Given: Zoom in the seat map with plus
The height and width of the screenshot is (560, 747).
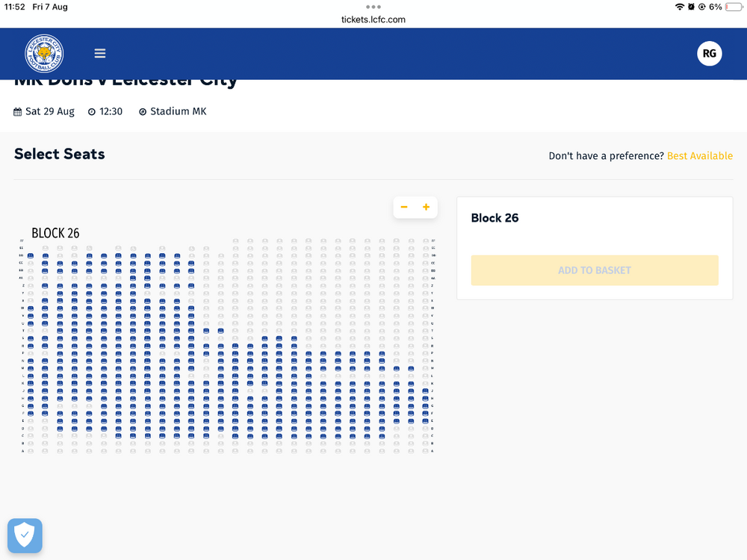Looking at the screenshot, I should 426,207.
